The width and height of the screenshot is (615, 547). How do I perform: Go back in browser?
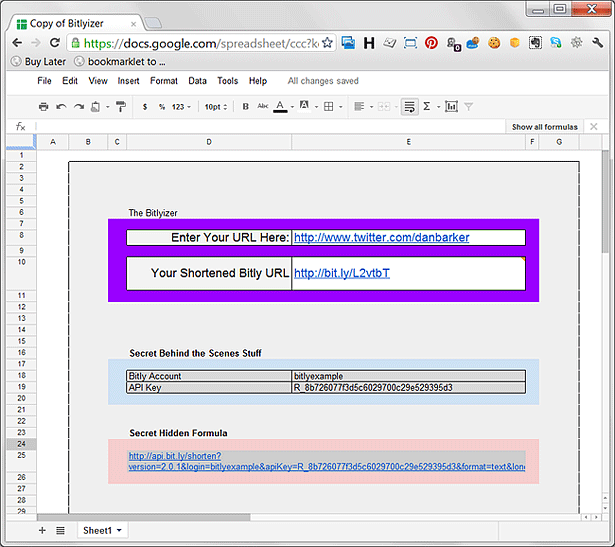pyautogui.click(x=17, y=42)
